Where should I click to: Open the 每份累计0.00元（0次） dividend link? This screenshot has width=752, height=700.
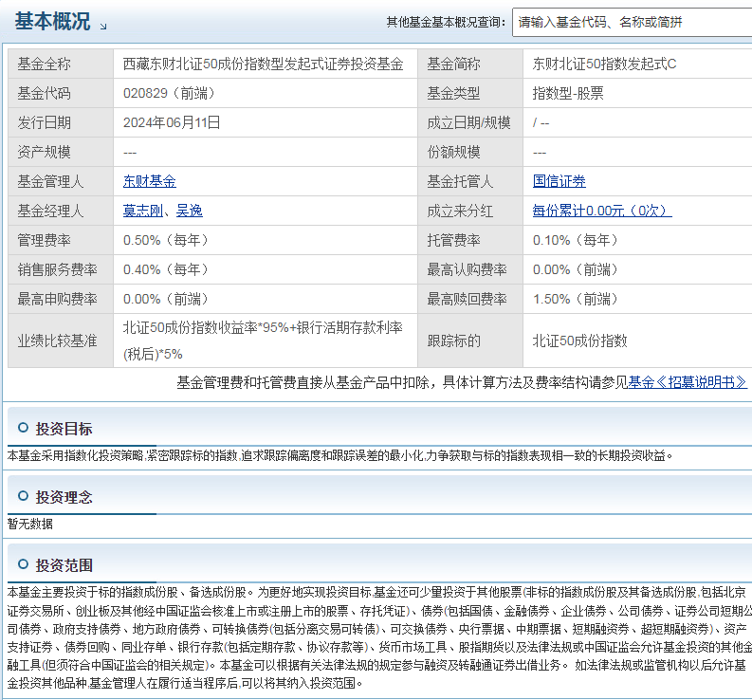[602, 211]
